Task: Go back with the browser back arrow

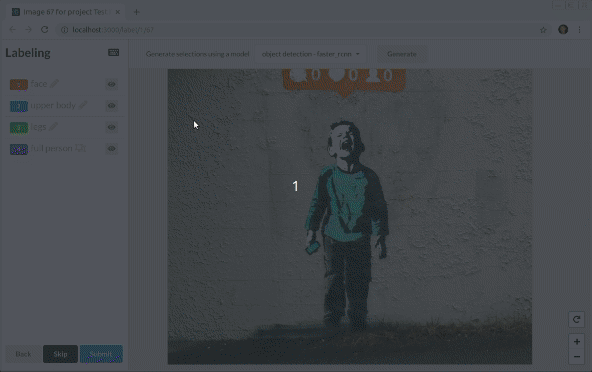Action: (12, 29)
